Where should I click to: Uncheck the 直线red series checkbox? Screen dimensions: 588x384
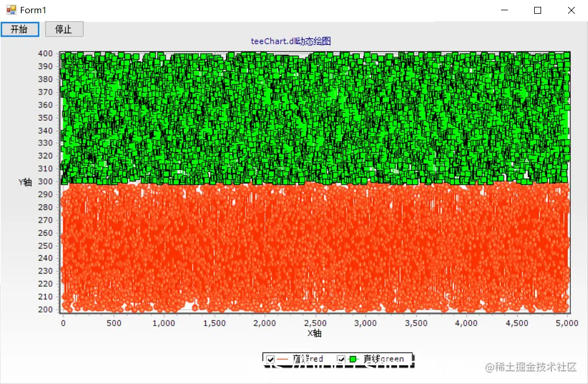pyautogui.click(x=271, y=359)
